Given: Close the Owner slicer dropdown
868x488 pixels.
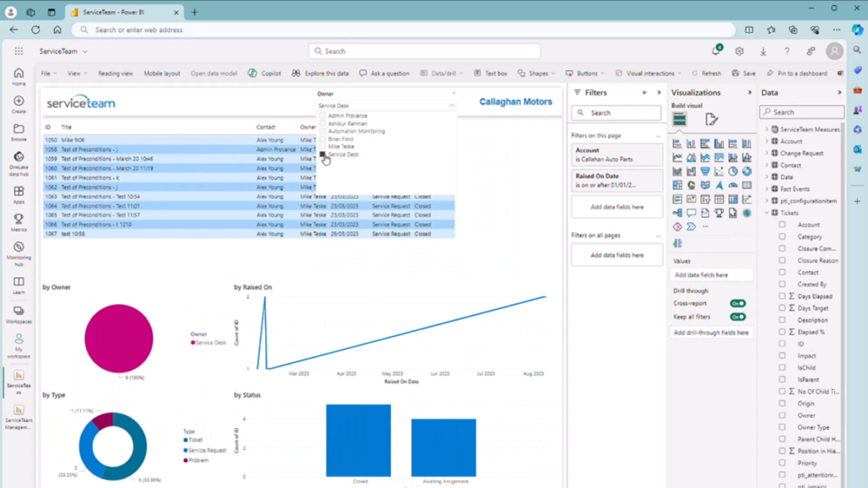Looking at the screenshot, I should pos(452,105).
